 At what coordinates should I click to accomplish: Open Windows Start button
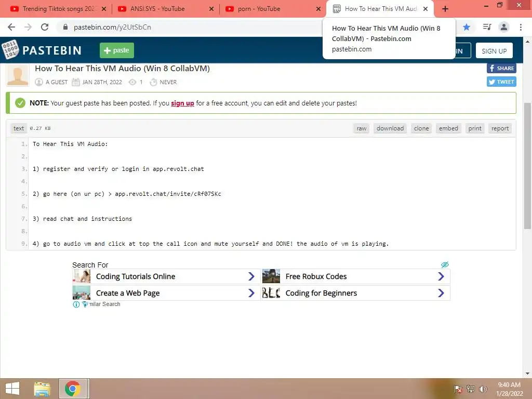[12, 389]
